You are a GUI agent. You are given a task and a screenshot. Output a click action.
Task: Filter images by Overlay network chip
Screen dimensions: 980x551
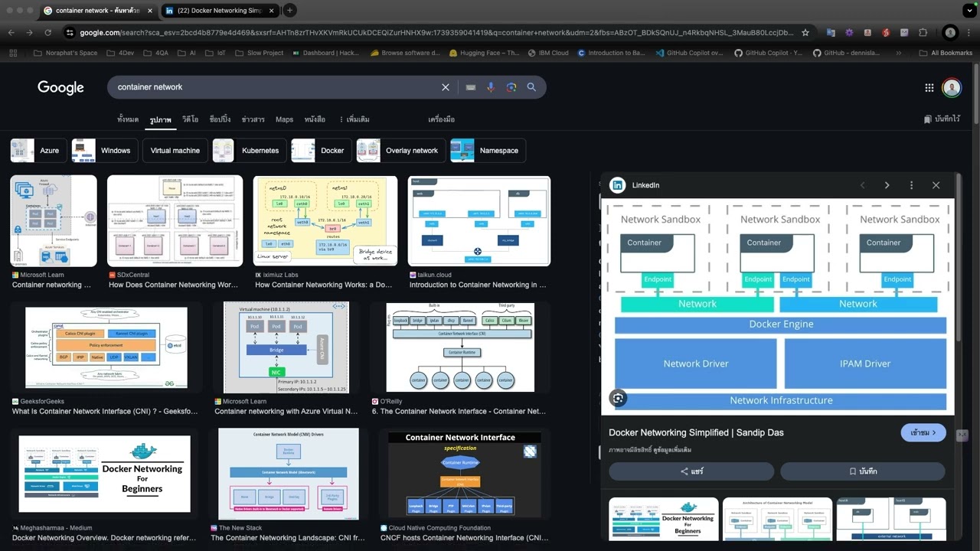(401, 151)
